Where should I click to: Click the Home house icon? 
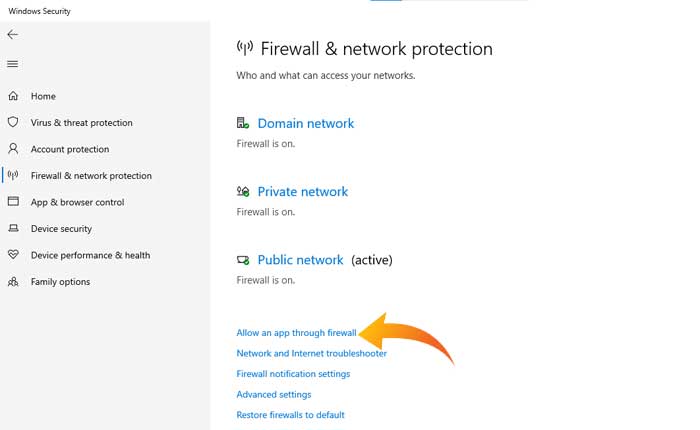[x=13, y=96]
